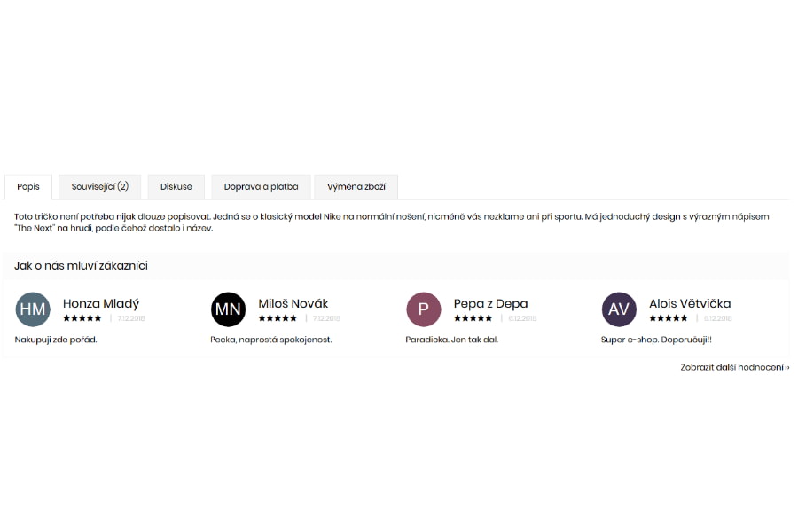Click star rating under Miloš Novák
Screen dimensions: 798x532
(x=278, y=318)
